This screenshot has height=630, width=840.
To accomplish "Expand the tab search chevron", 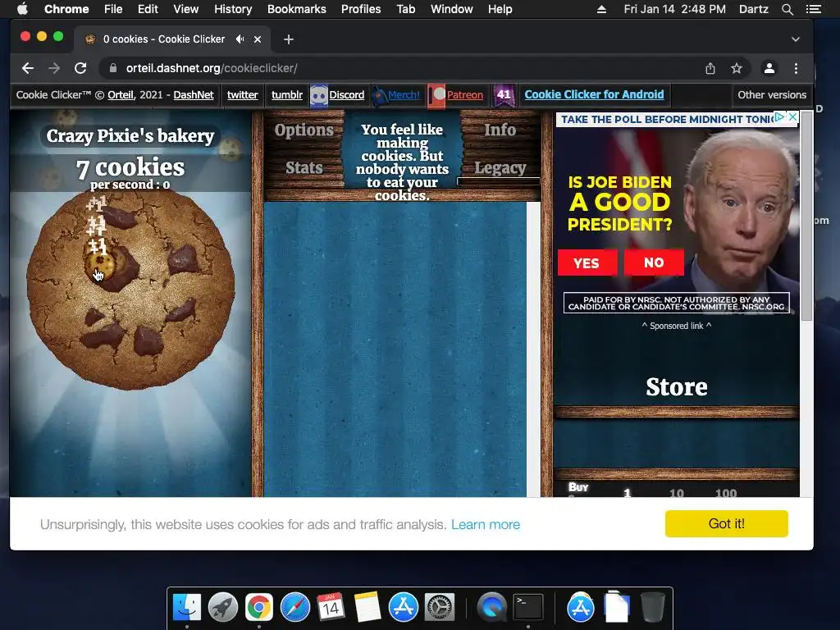I will [x=796, y=39].
